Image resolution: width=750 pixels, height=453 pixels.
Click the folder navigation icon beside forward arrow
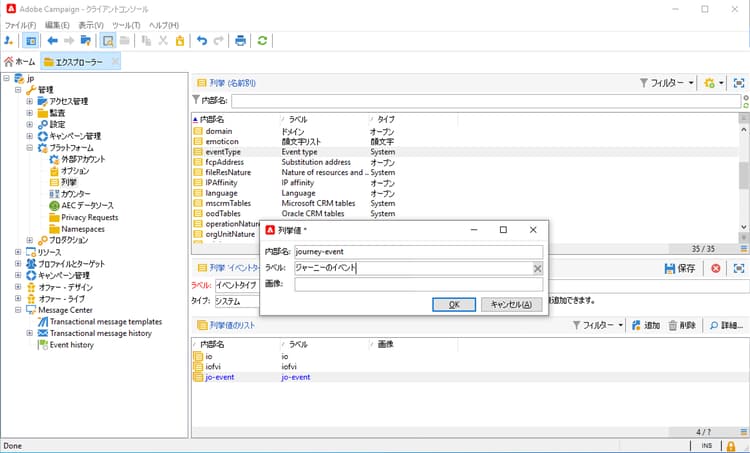(x=86, y=41)
